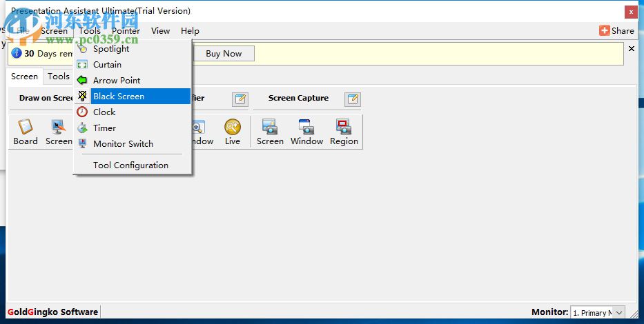Choose Monitor Switch in the menu
Image resolution: width=644 pixels, height=324 pixels.
pos(133,144)
